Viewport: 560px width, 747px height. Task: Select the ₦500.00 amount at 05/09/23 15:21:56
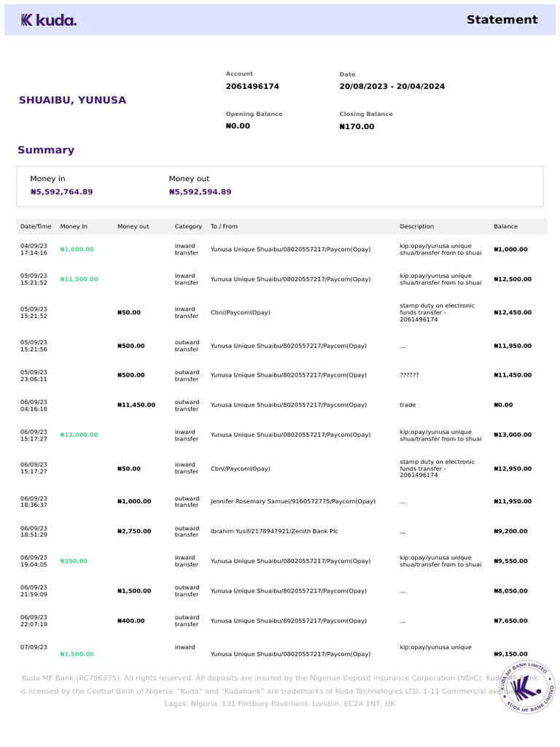click(x=131, y=346)
